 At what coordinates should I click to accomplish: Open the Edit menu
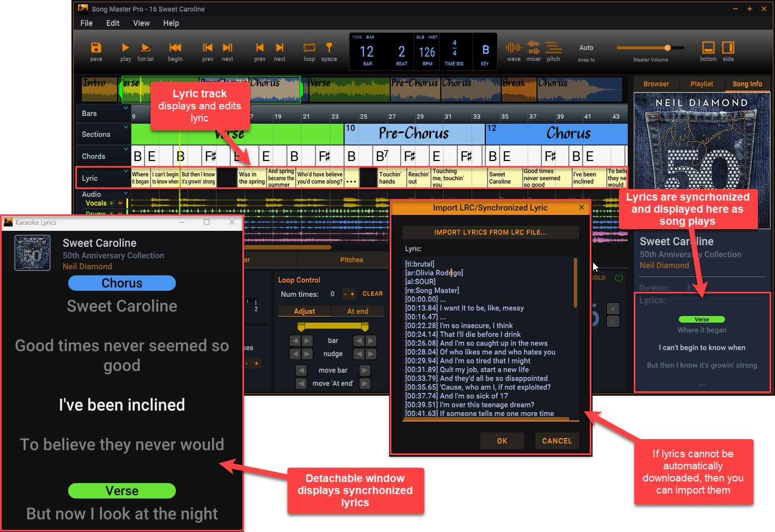click(x=113, y=23)
